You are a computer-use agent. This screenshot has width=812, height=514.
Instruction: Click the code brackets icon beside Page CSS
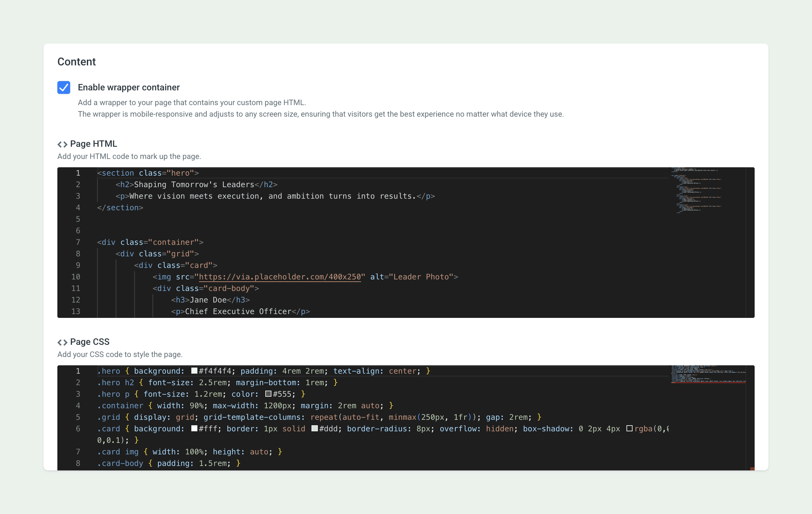62,342
